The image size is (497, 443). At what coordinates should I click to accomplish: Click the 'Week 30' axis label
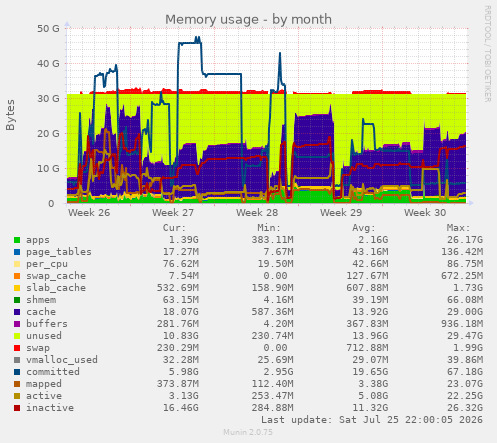click(425, 213)
